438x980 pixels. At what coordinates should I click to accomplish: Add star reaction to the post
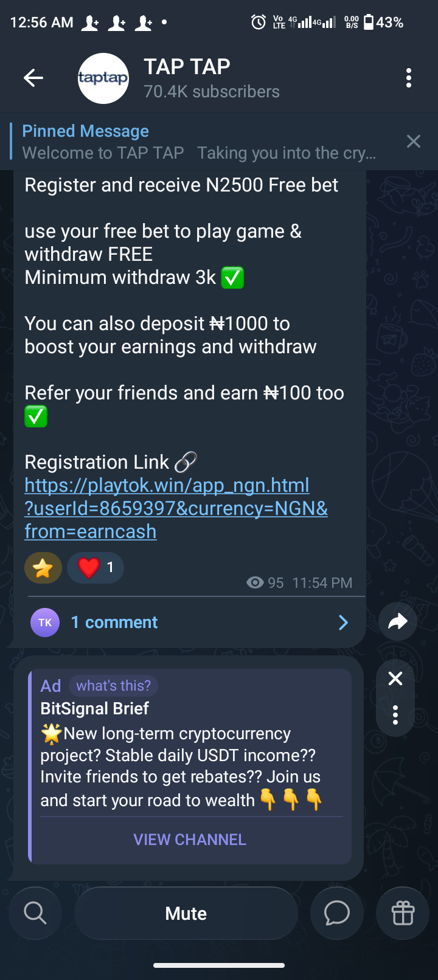(x=43, y=568)
